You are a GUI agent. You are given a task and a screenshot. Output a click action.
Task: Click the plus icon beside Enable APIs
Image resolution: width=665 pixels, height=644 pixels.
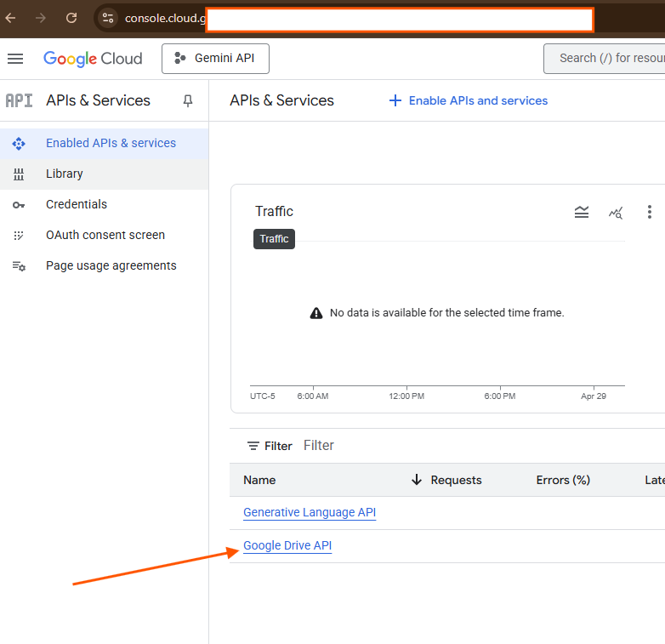[395, 100]
